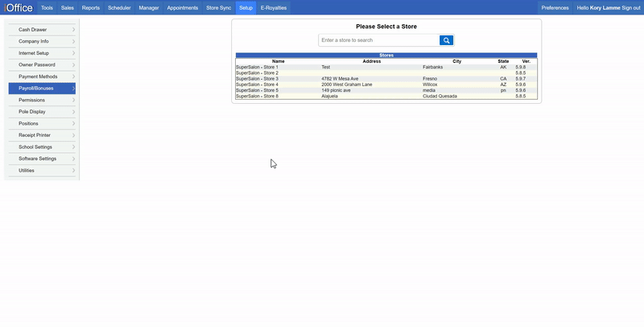Click the State column header

[x=503, y=61]
